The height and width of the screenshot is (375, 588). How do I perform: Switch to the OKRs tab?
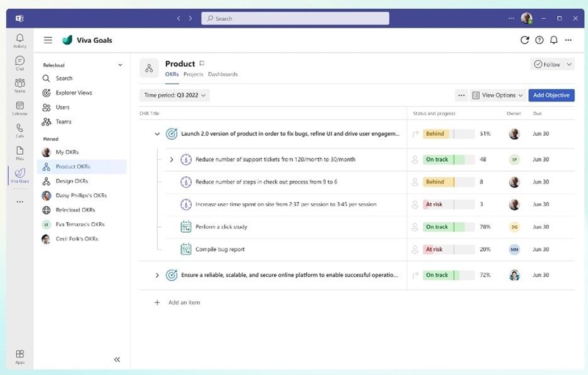(x=172, y=74)
